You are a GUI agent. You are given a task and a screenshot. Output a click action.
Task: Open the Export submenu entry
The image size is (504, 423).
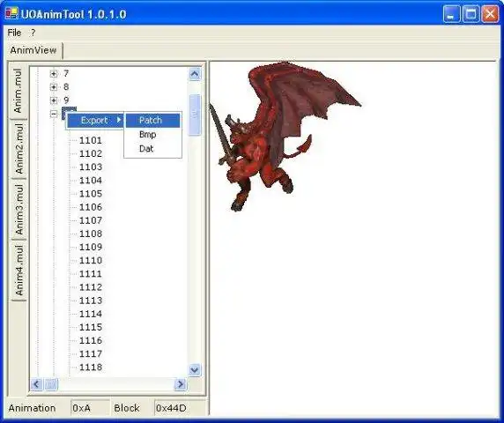coord(95,120)
